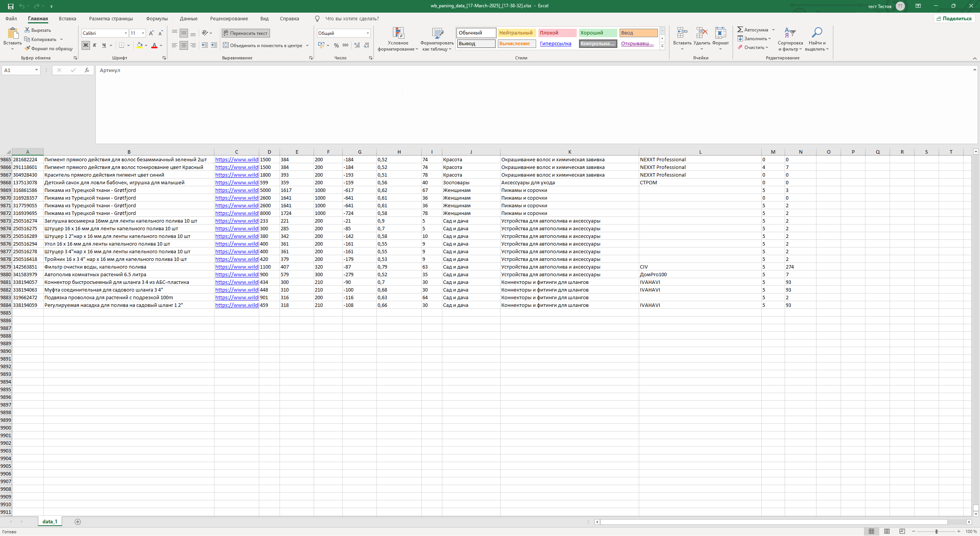Expand the number format dropdown (Общий)
The width and height of the screenshot is (980, 536).
coord(368,33)
